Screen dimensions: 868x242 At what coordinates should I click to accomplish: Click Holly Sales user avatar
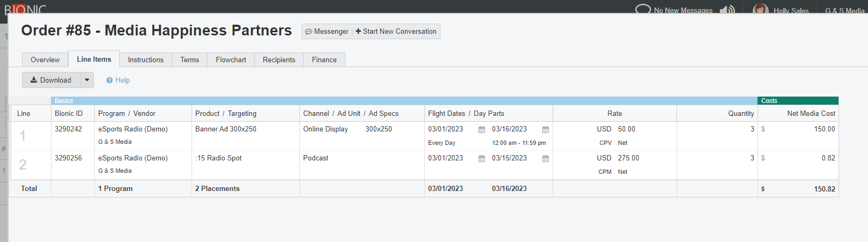(x=760, y=9)
